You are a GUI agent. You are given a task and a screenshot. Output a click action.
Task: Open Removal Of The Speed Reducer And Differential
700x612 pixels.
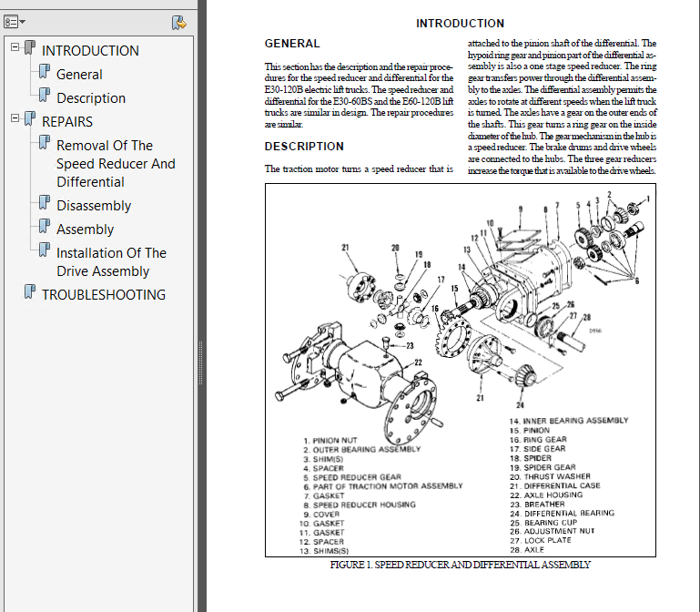point(116,164)
